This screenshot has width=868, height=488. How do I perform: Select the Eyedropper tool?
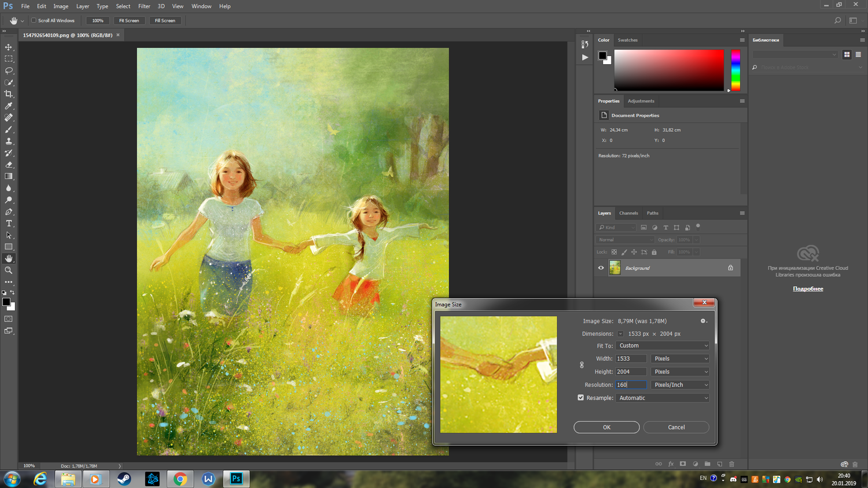[9, 106]
